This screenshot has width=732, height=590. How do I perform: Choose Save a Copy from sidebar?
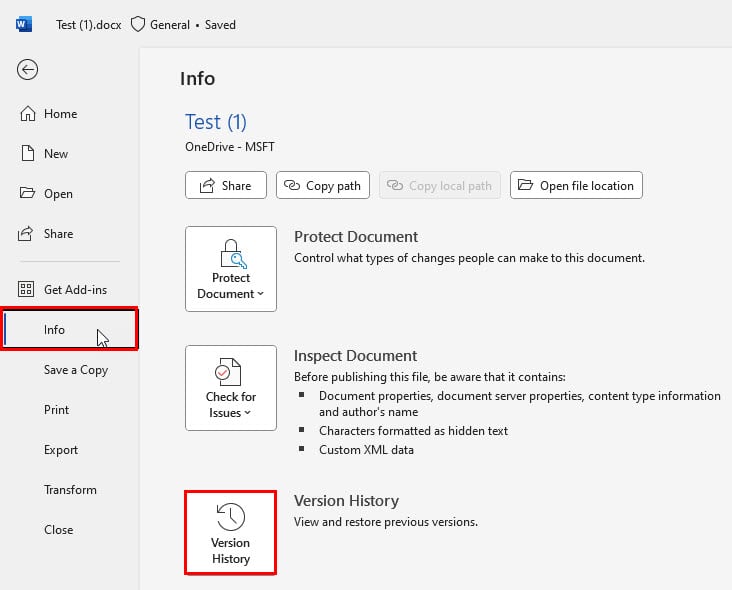(75, 370)
